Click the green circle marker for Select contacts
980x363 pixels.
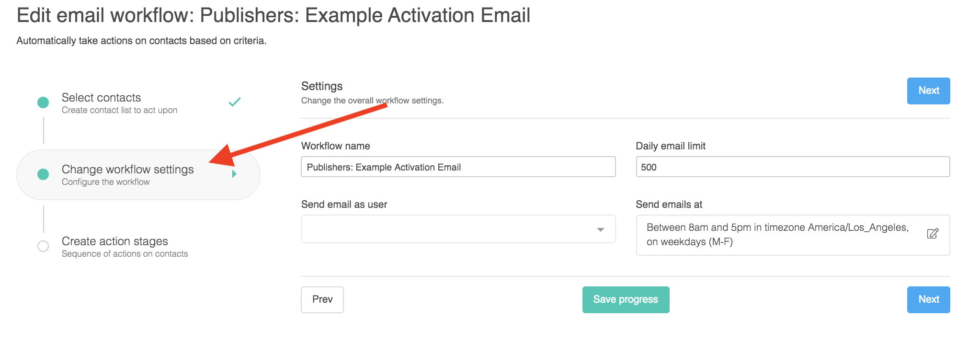coord(43,102)
